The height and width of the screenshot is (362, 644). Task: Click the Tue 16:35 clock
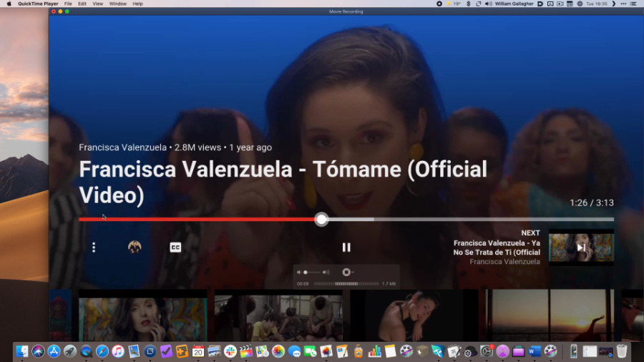click(596, 4)
